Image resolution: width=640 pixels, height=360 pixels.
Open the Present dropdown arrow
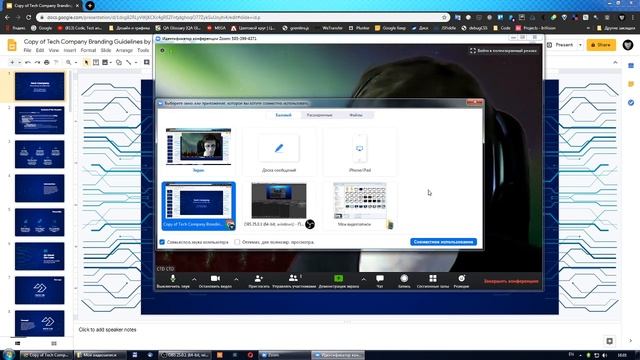click(x=580, y=45)
